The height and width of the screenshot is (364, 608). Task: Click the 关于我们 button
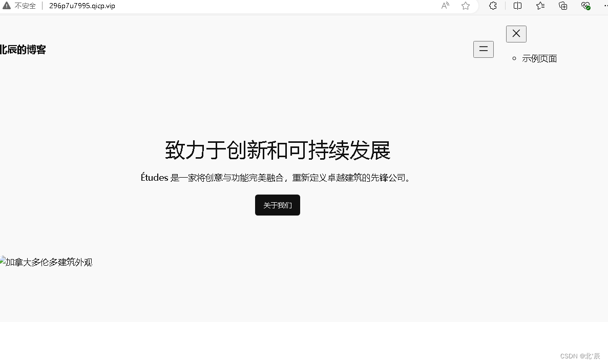coord(278,205)
